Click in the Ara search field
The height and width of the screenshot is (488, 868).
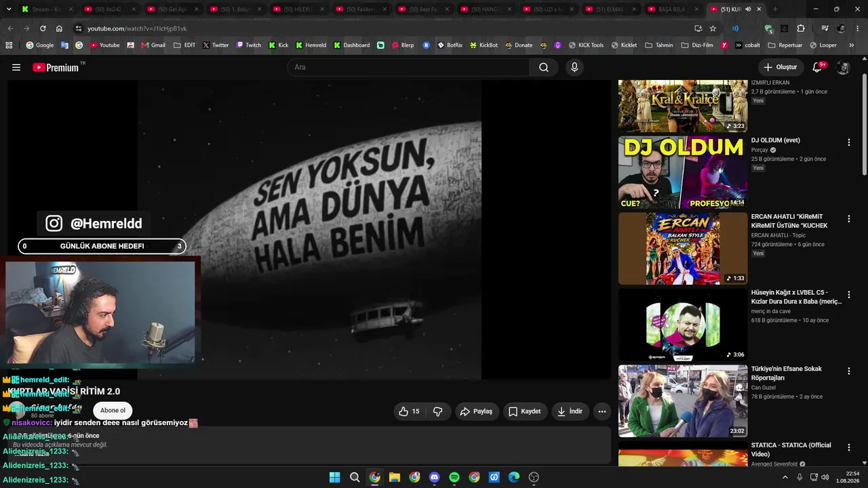(x=408, y=67)
